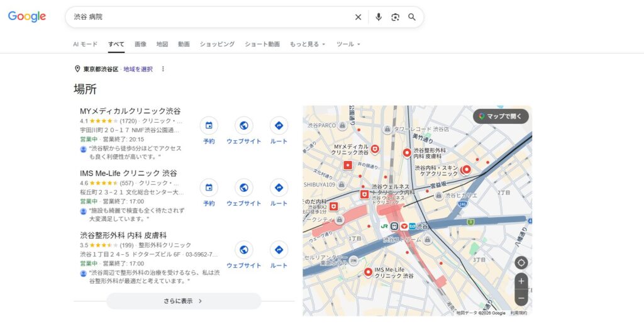Viewport: 644px width, 329px height.
Task: Switch to the 画像 tab
Action: 140,44
